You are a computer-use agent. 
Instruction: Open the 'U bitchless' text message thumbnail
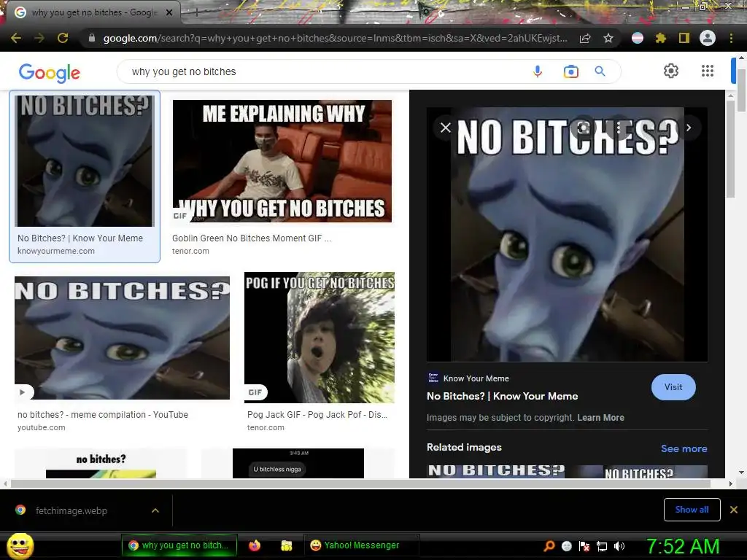(x=298, y=463)
